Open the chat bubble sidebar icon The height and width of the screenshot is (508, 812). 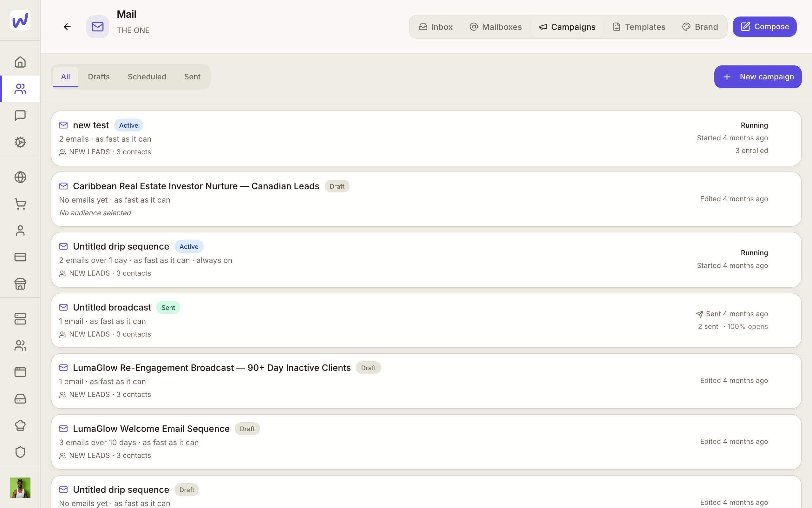[20, 116]
